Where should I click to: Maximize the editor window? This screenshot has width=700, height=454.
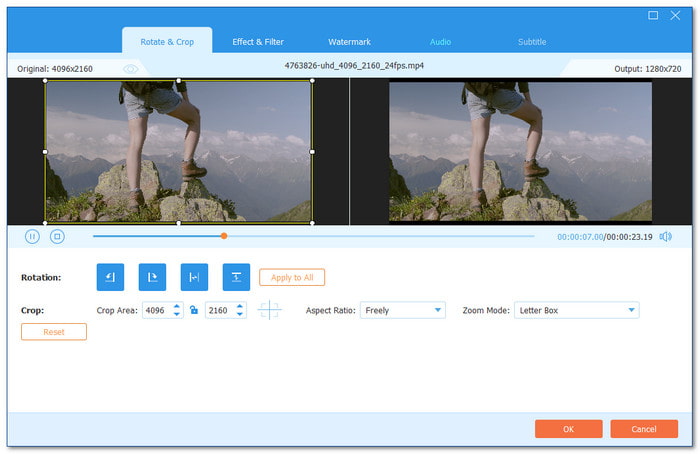[653, 15]
